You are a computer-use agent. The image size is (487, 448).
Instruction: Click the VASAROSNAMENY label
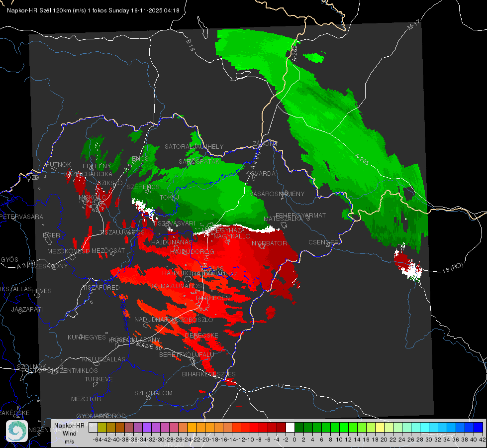pos(277,194)
